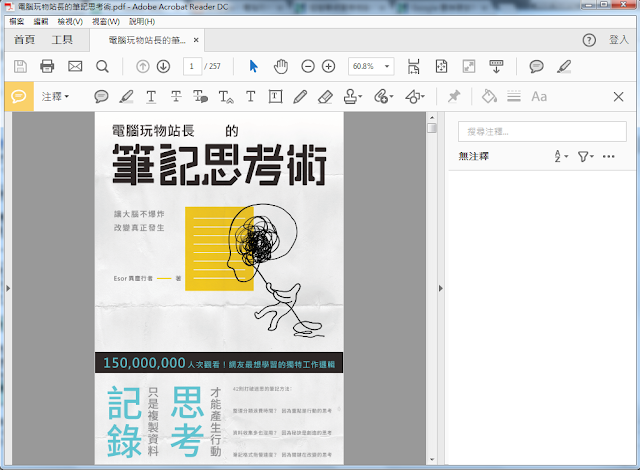Zoom out with minus button
The height and width of the screenshot is (470, 640).
pos(308,66)
